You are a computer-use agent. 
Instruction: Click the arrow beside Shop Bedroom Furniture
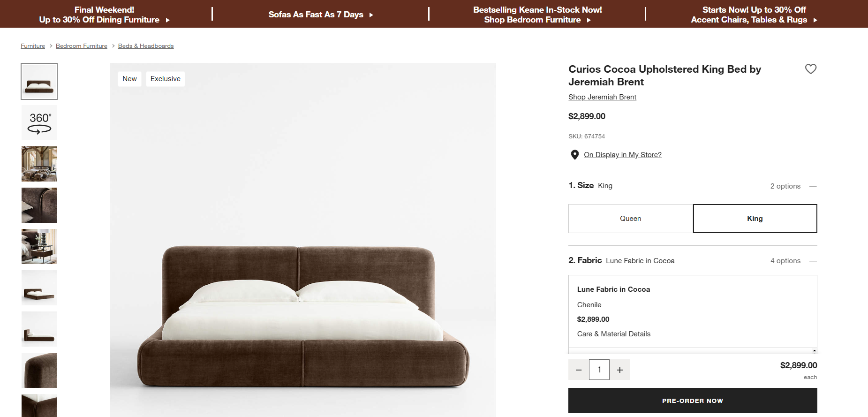tap(589, 20)
